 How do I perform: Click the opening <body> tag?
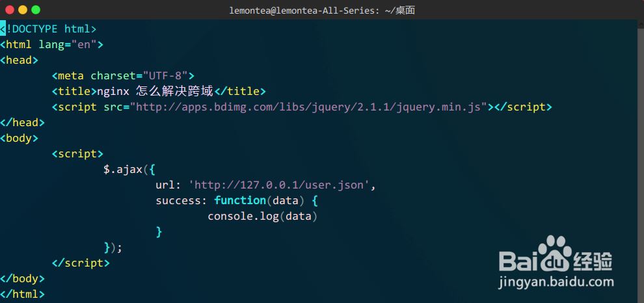point(20,138)
